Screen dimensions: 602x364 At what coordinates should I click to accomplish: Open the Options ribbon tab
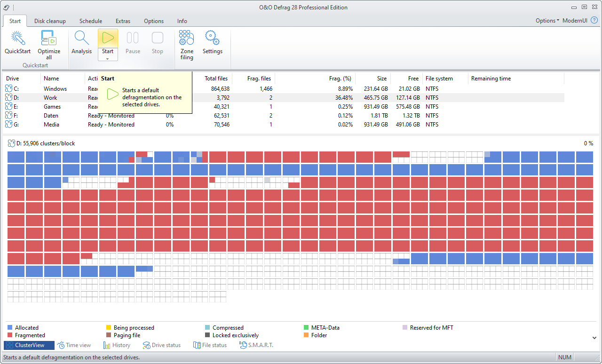154,21
